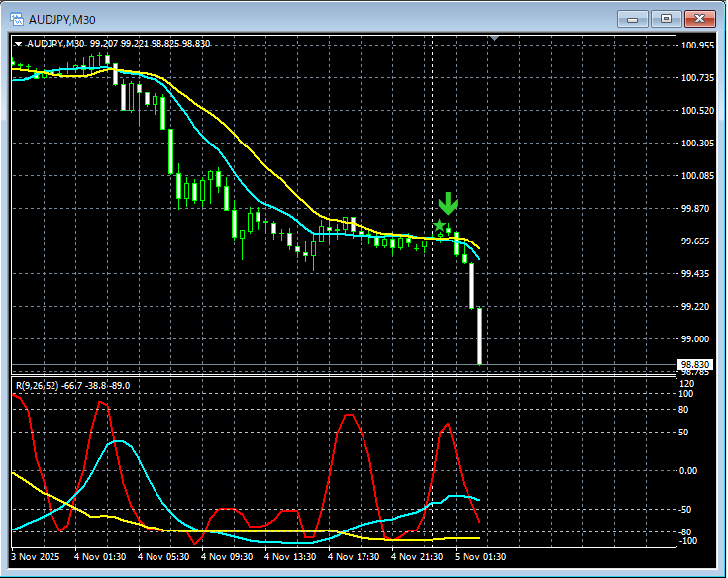Click the 99.870 price scale value
The height and width of the screenshot is (578, 728).
pos(695,208)
